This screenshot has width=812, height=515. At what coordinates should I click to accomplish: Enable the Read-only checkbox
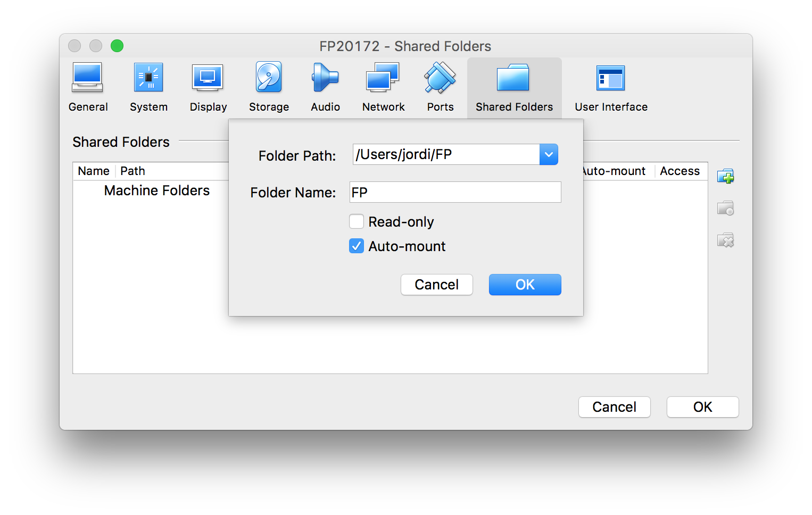(357, 221)
